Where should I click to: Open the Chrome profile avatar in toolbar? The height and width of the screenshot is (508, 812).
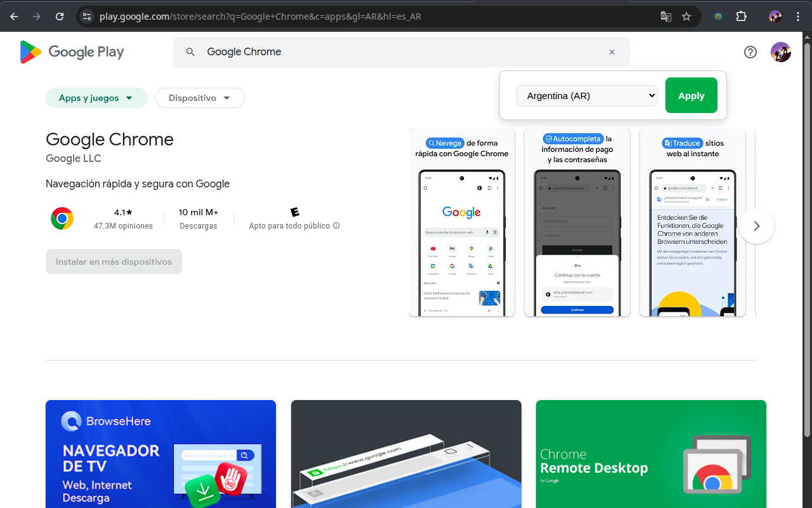coord(775,17)
